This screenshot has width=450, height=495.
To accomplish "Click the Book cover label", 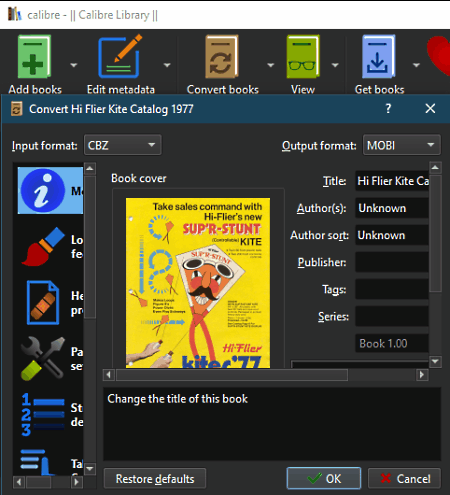I will pyautogui.click(x=139, y=178).
